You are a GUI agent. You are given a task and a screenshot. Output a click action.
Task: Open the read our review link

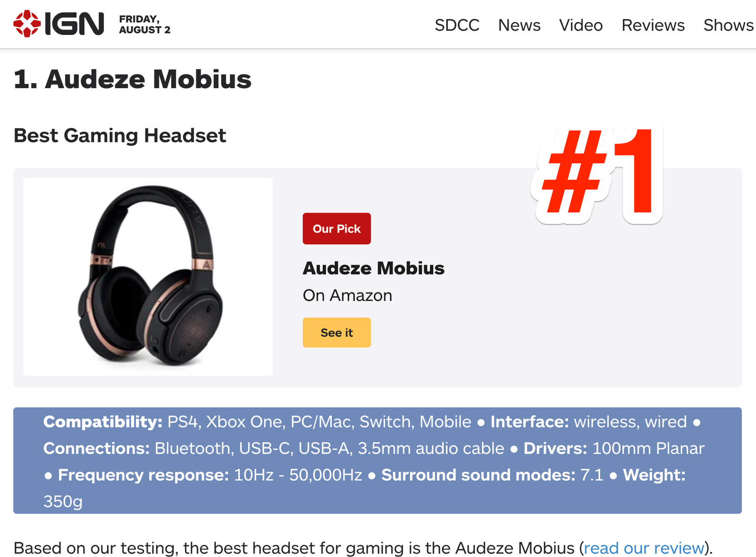pos(644,548)
